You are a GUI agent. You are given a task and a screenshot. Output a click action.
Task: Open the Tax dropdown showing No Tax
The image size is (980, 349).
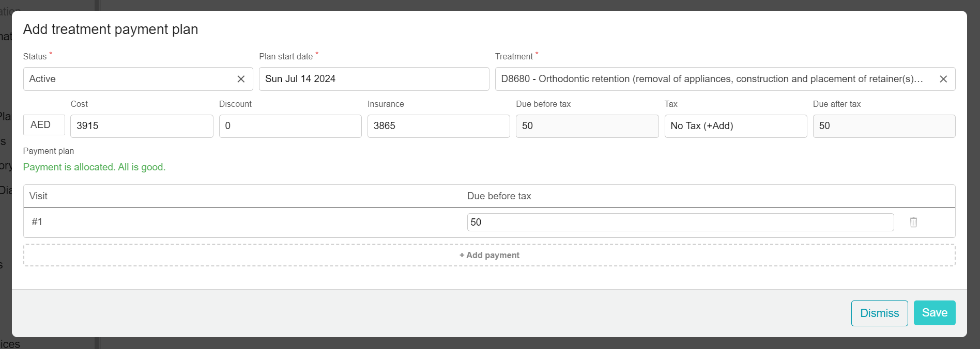point(735,126)
